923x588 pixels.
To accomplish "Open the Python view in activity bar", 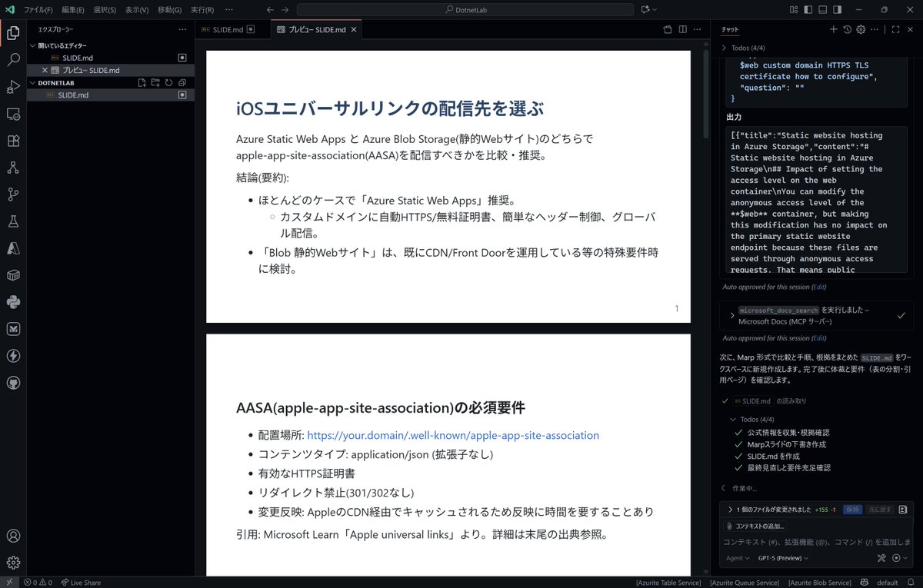I will (13, 302).
